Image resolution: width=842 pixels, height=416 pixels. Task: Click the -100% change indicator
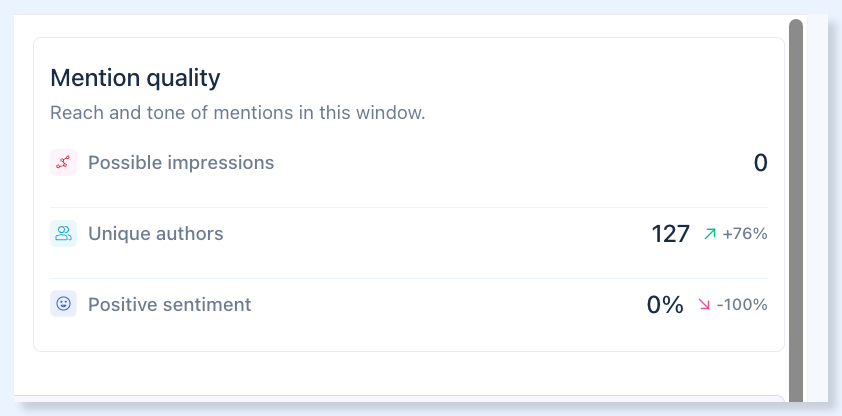click(x=742, y=304)
